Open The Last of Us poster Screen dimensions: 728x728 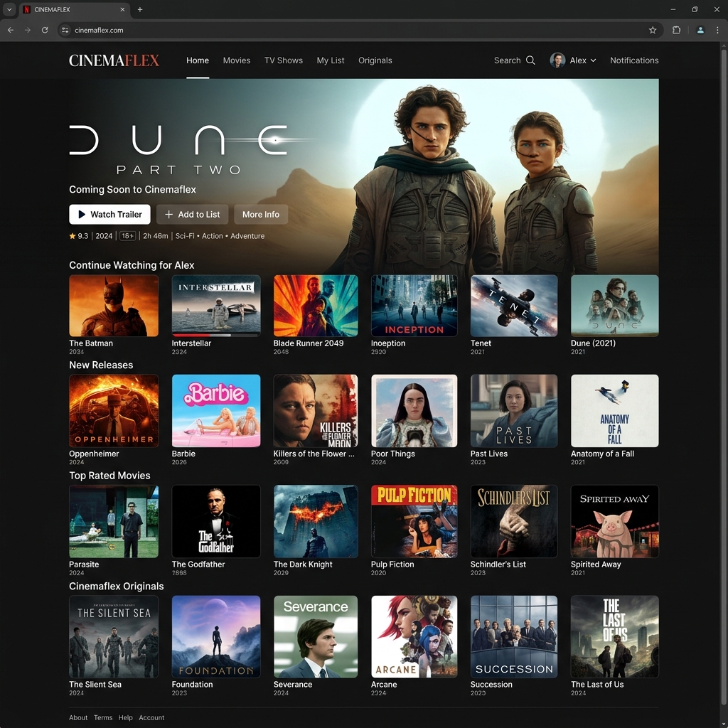pos(615,636)
